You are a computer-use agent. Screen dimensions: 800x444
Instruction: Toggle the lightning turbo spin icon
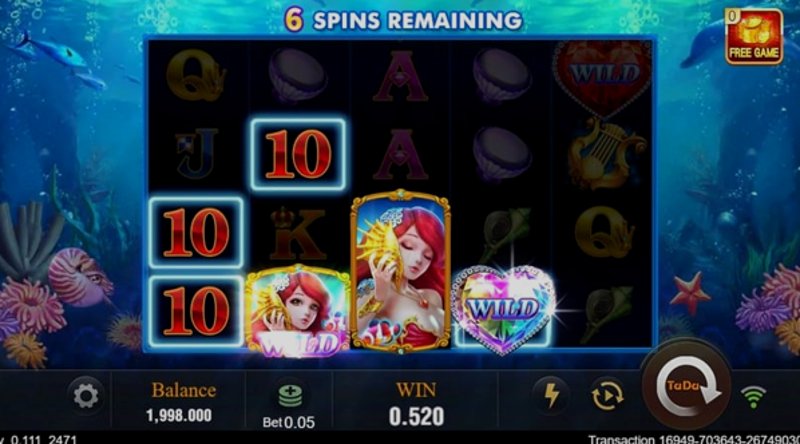[x=552, y=396]
